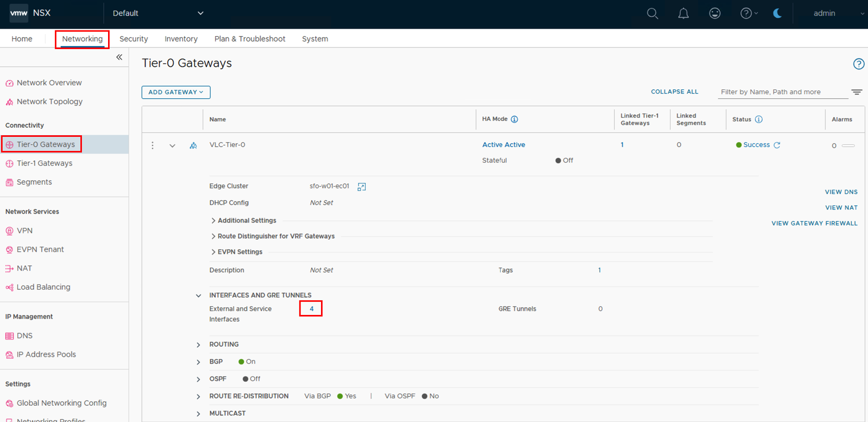Viewport: 868px width, 422px height.
Task: Select Tier-1 Gateways in sidebar
Action: pos(44,163)
